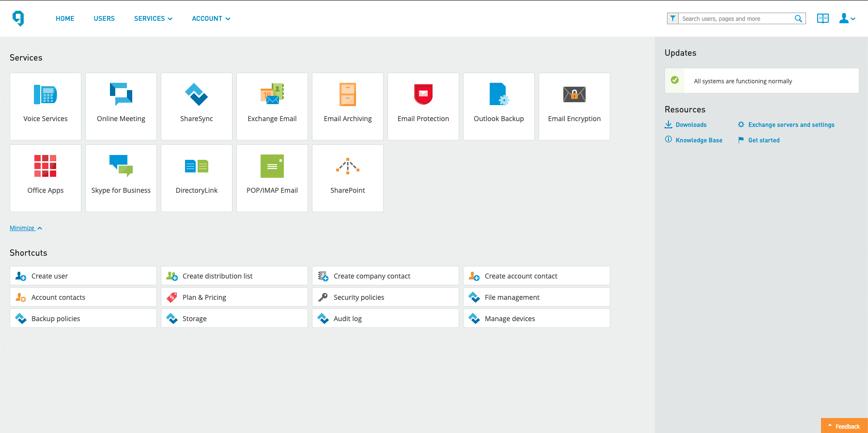Click the green checkmark status icon
The image size is (868, 433).
click(675, 80)
